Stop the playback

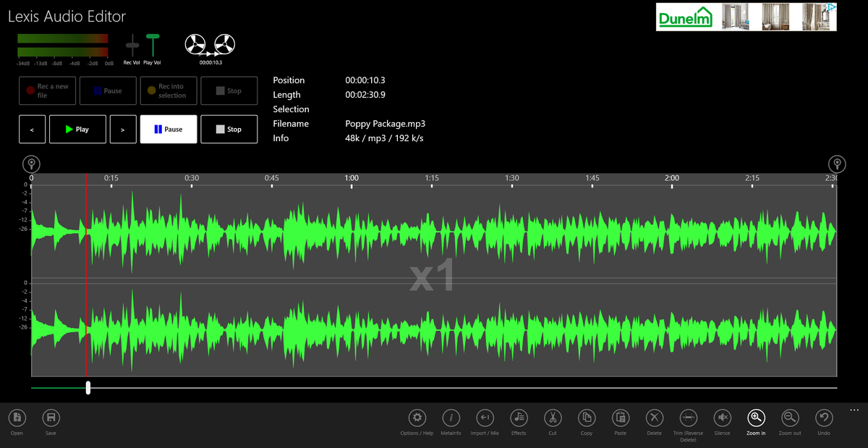pyautogui.click(x=229, y=129)
